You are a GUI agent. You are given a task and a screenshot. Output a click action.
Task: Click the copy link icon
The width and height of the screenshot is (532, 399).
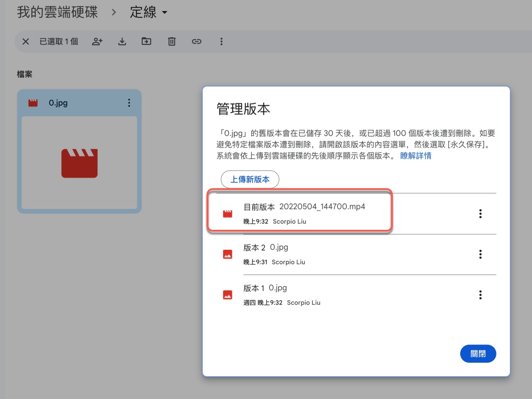(x=196, y=42)
